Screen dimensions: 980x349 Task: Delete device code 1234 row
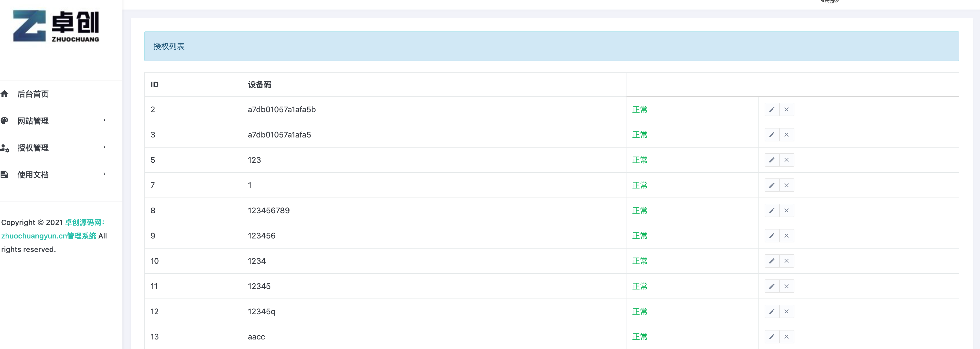tap(786, 261)
